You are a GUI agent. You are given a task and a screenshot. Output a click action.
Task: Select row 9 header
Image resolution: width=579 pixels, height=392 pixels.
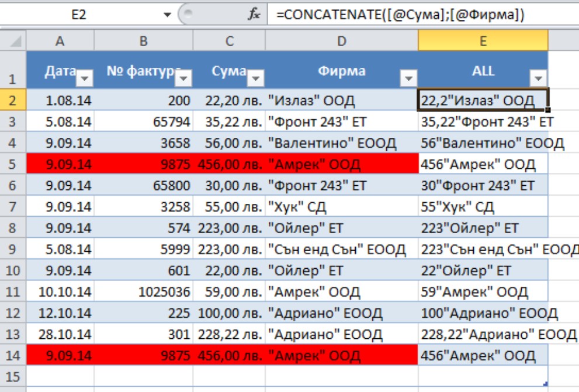point(13,249)
